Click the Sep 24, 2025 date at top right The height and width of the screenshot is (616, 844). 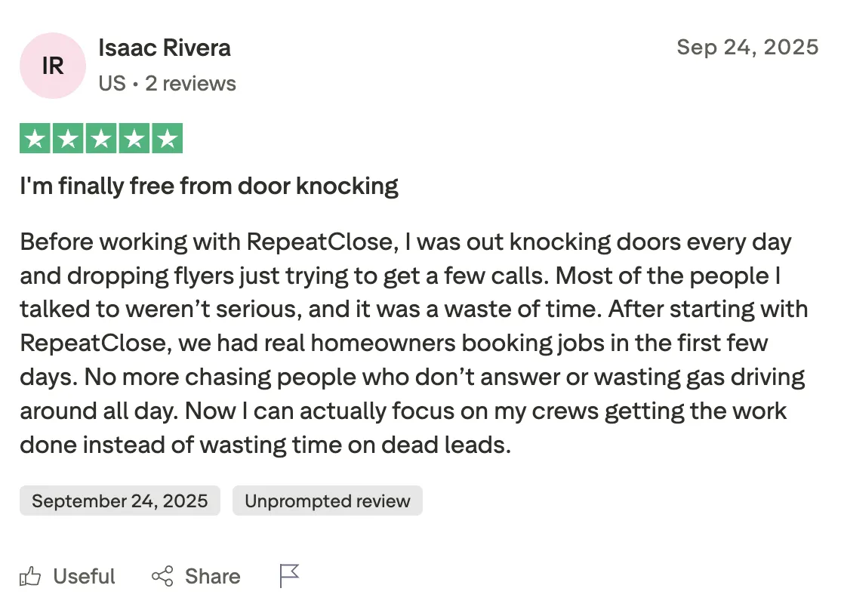coord(747,47)
